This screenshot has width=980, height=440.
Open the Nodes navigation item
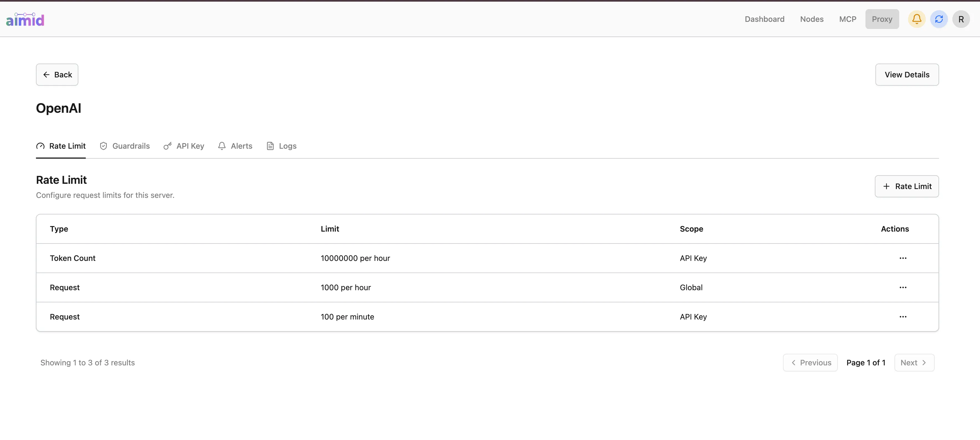[812, 19]
